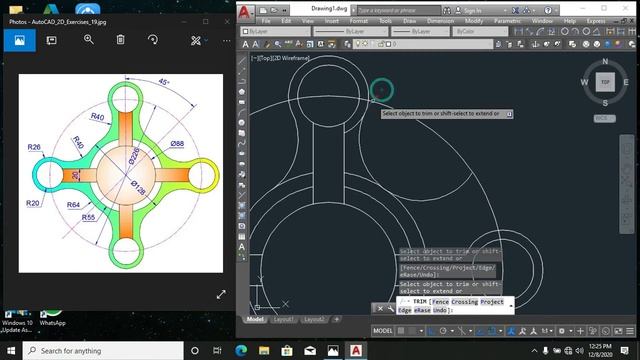The height and width of the screenshot is (360, 640).
Task: Open the Dimension menu
Action: click(440, 21)
